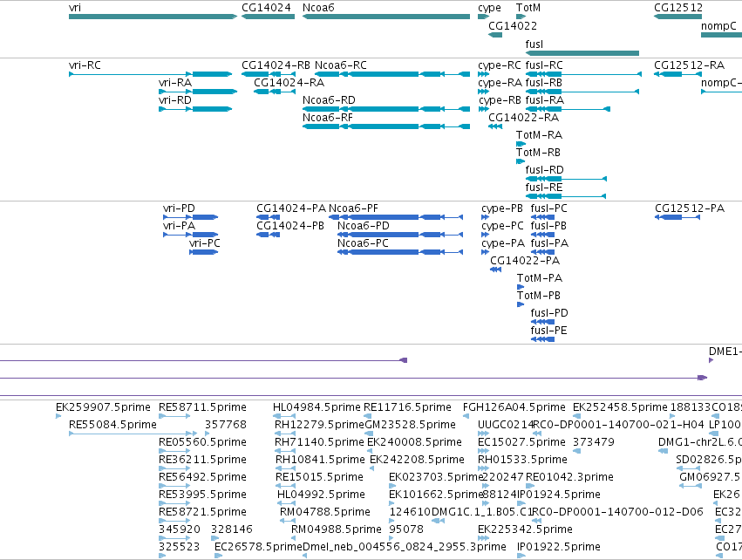Select the fusl-RD transcript label
Screen dimensions: 742x560
click(x=545, y=169)
